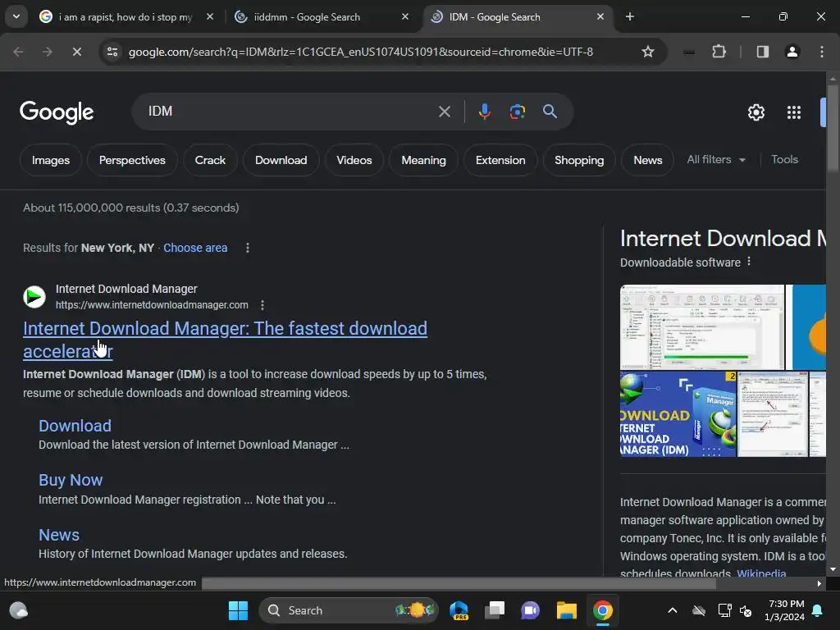Image resolution: width=840 pixels, height=630 pixels.
Task: Open Google Chrome from taskbar
Action: coord(603,610)
